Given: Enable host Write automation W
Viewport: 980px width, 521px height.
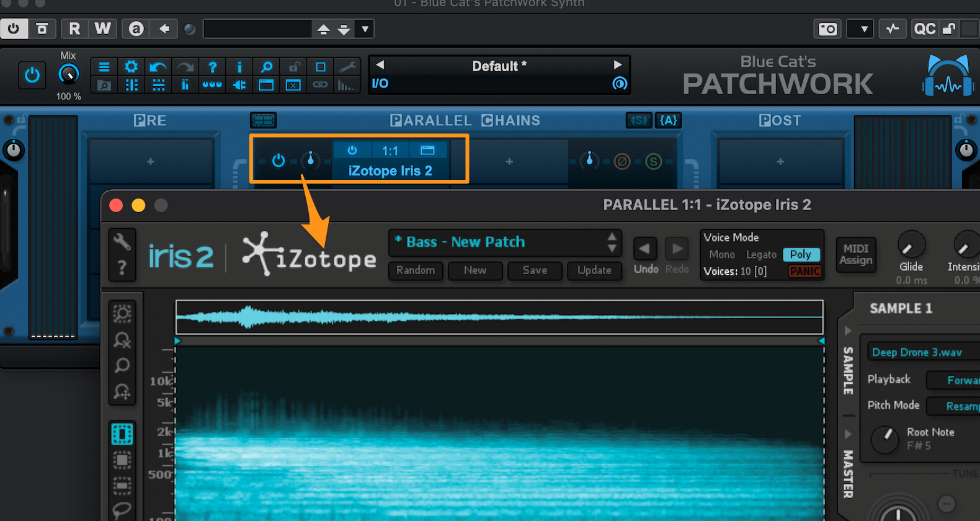Looking at the screenshot, I should pyautogui.click(x=102, y=29).
